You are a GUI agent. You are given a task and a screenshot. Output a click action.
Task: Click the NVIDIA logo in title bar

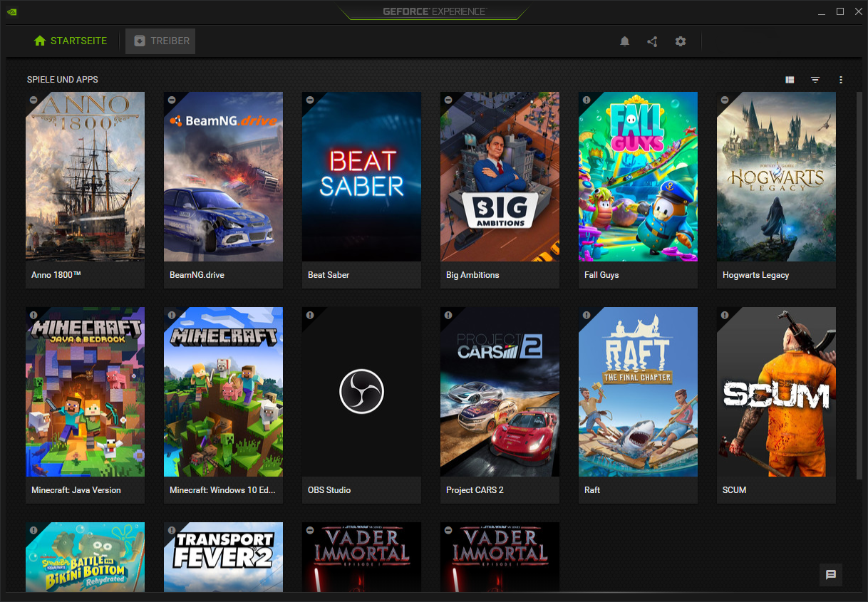12,11
